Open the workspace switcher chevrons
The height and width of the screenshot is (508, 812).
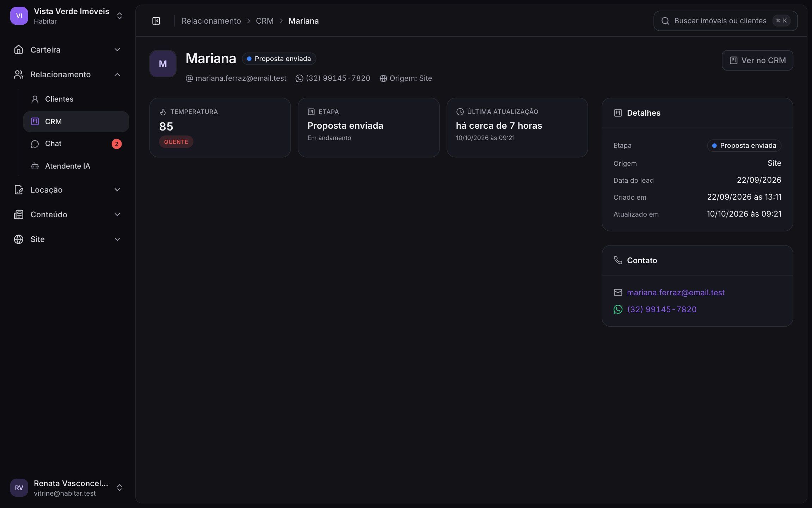click(x=119, y=16)
